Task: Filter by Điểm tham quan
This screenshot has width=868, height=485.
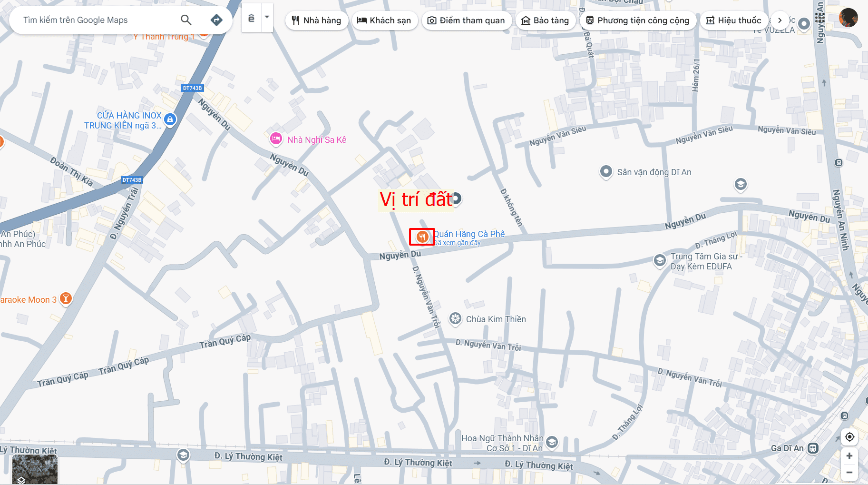Action: pyautogui.click(x=467, y=20)
